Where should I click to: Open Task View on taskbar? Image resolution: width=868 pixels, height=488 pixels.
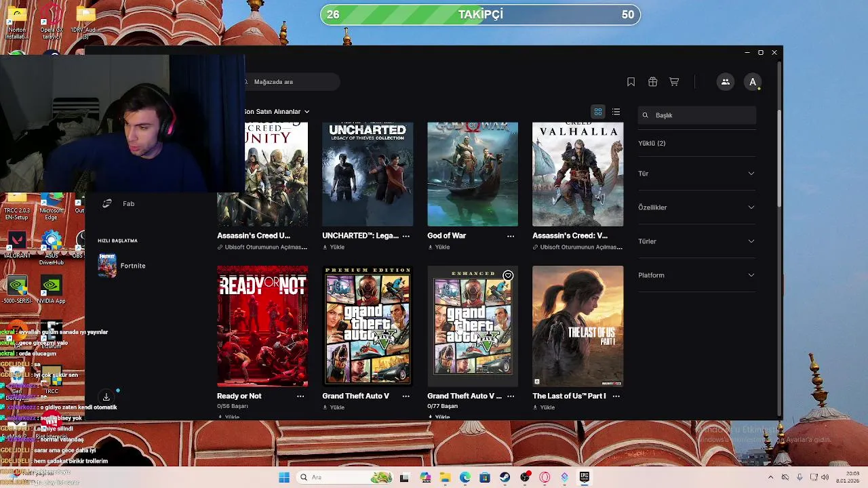tap(404, 477)
